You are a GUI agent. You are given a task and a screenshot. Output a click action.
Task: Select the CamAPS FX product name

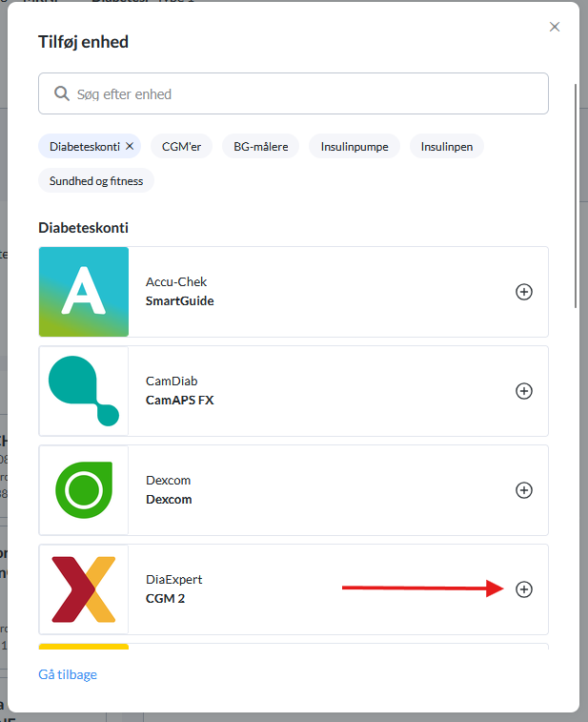180,401
